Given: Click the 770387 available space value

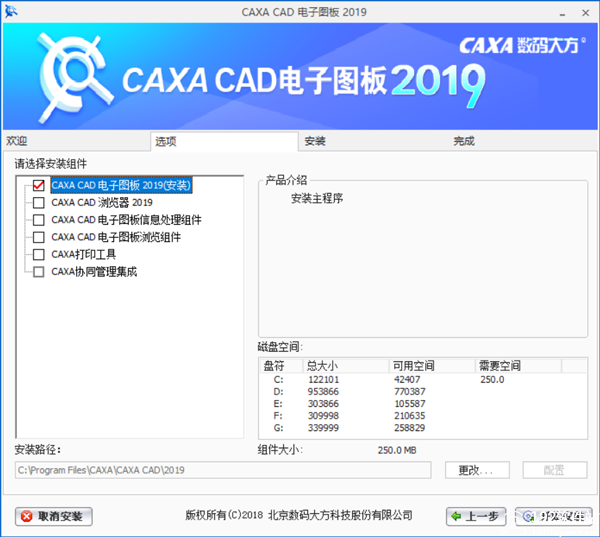Looking at the screenshot, I should [409, 392].
